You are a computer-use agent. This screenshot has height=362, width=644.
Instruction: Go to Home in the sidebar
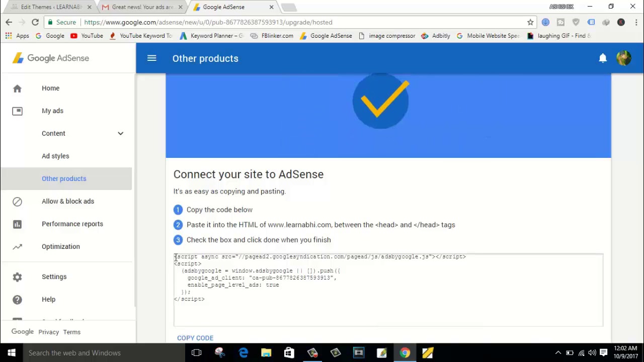[50, 88]
